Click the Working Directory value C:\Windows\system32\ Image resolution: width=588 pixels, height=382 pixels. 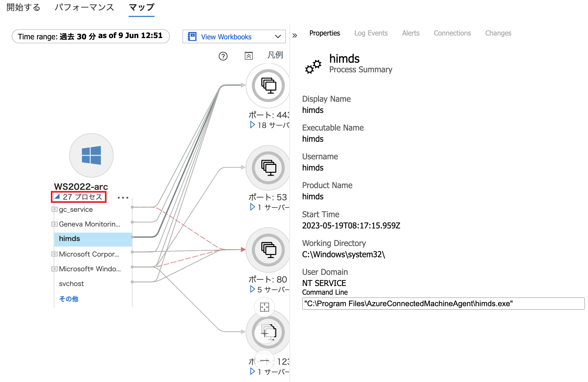(343, 254)
